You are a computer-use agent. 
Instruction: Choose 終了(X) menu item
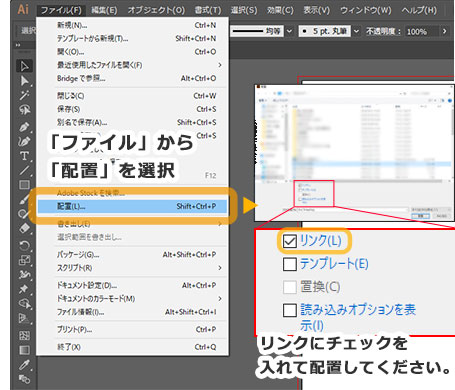(133, 347)
